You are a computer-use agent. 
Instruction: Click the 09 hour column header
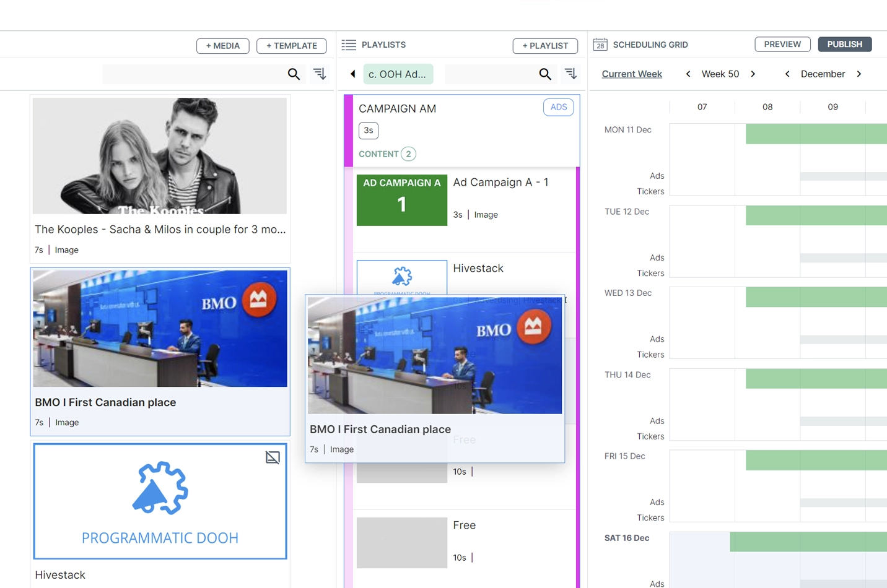[x=832, y=107]
